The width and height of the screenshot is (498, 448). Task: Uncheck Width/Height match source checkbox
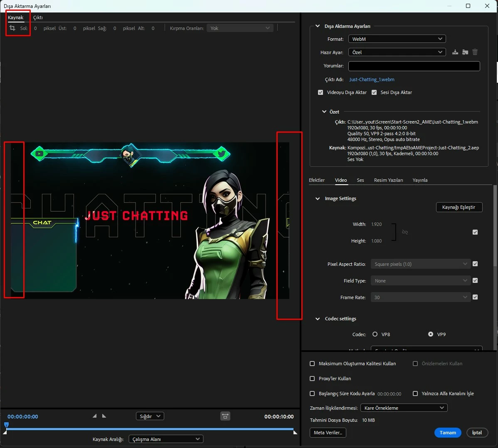pos(475,232)
